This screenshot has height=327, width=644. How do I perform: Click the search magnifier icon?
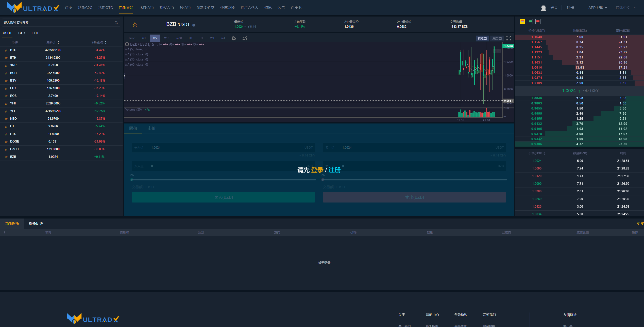point(116,23)
